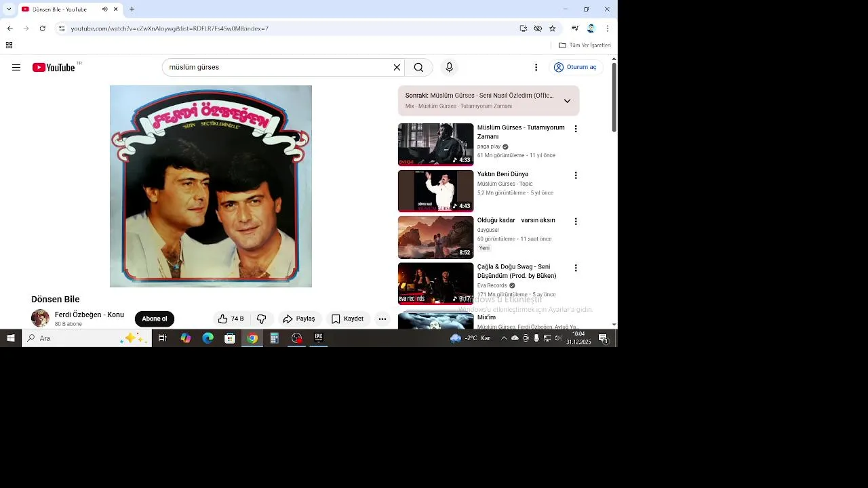Open options for Seni Düşündüm video
Image resolution: width=868 pixels, height=488 pixels.
click(576, 268)
